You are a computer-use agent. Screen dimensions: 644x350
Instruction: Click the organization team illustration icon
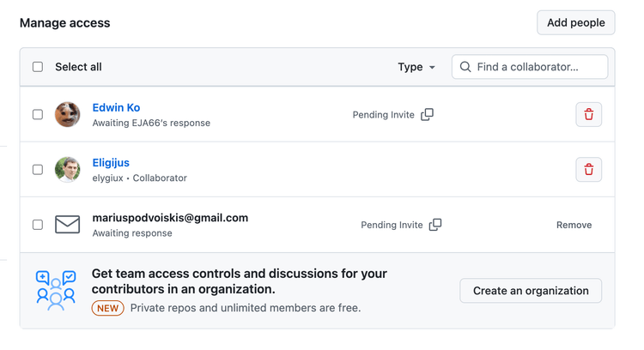[x=56, y=291]
